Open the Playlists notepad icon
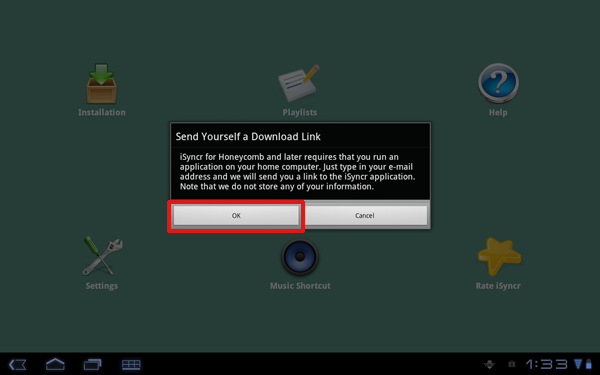 pyautogui.click(x=299, y=83)
